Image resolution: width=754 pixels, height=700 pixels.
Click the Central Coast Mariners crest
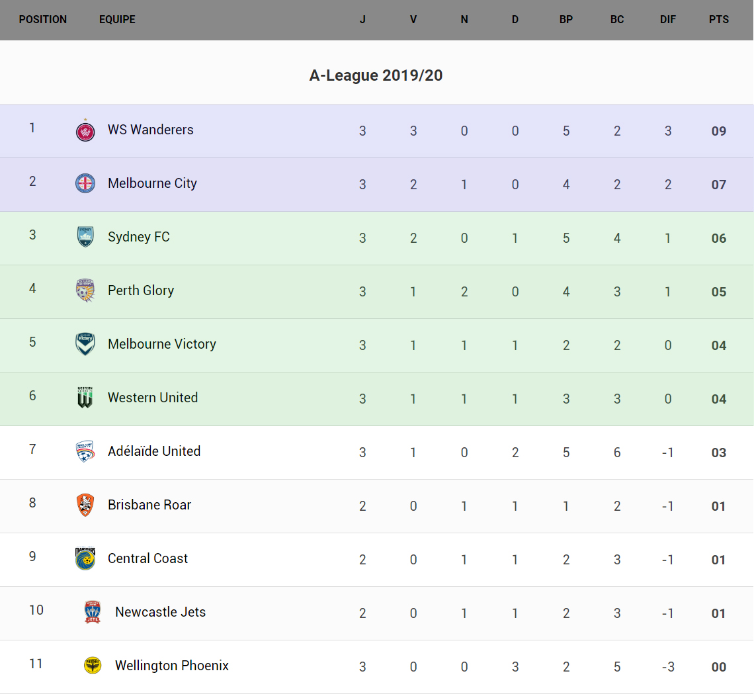pos(85,558)
